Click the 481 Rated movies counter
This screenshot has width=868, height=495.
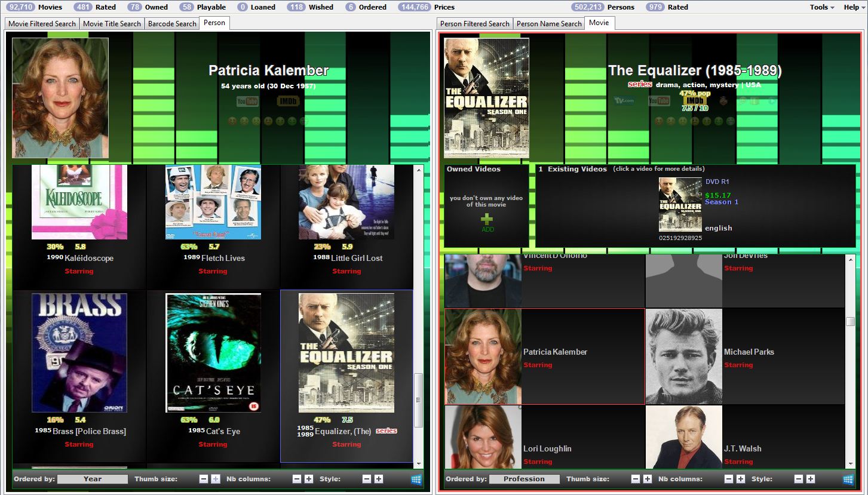coord(95,7)
